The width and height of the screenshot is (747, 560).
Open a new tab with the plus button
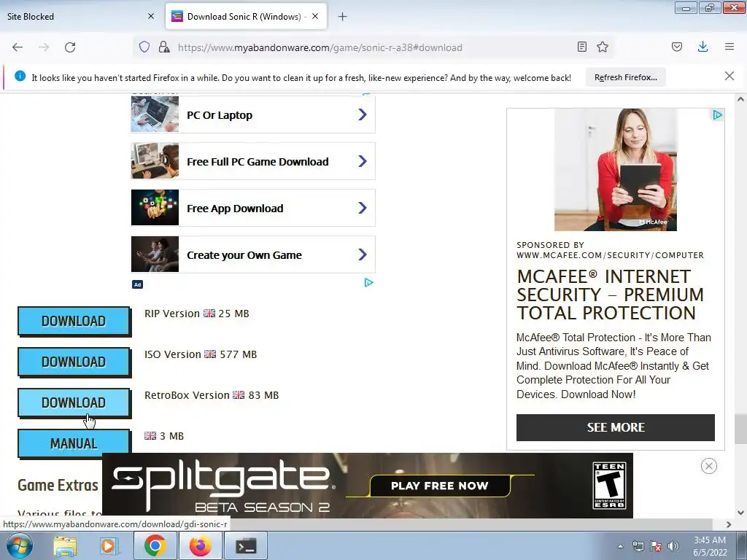[x=342, y=17]
